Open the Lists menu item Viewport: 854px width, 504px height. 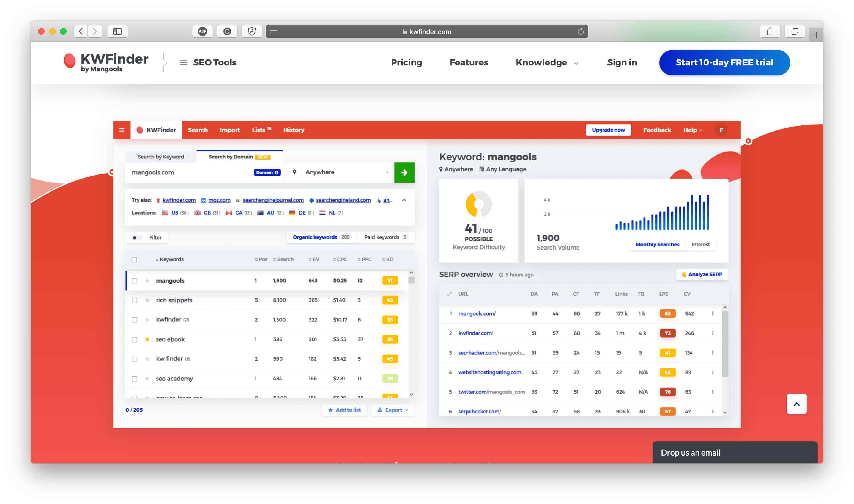(x=261, y=130)
